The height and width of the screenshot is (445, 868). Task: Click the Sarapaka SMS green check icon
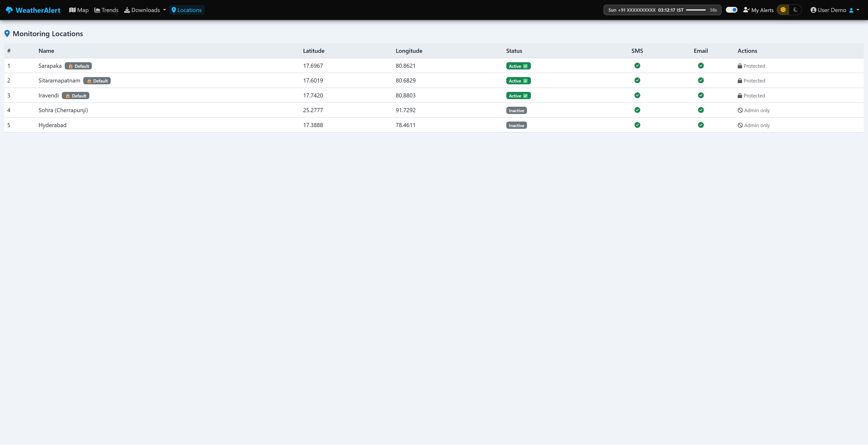pyautogui.click(x=637, y=66)
